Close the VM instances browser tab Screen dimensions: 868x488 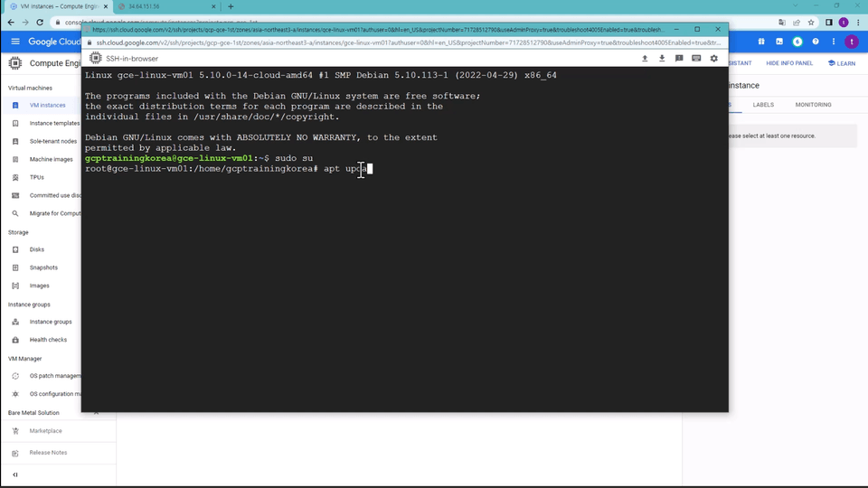(x=106, y=6)
